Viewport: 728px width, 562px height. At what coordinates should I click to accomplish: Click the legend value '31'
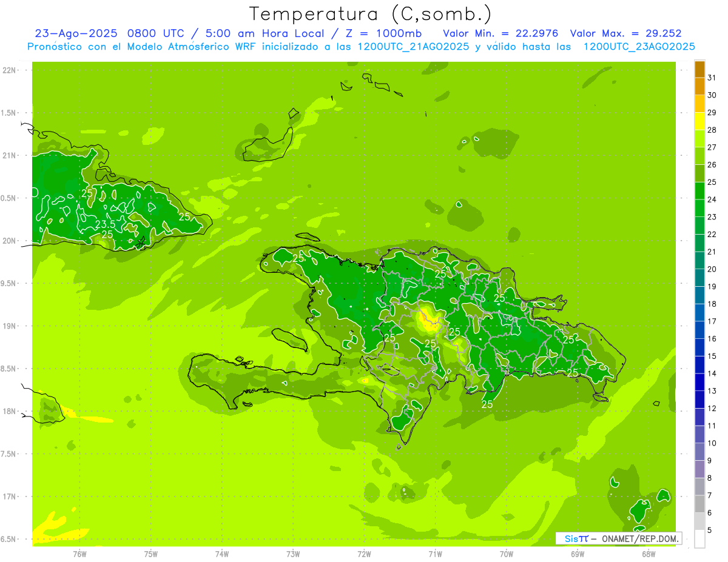pos(712,78)
